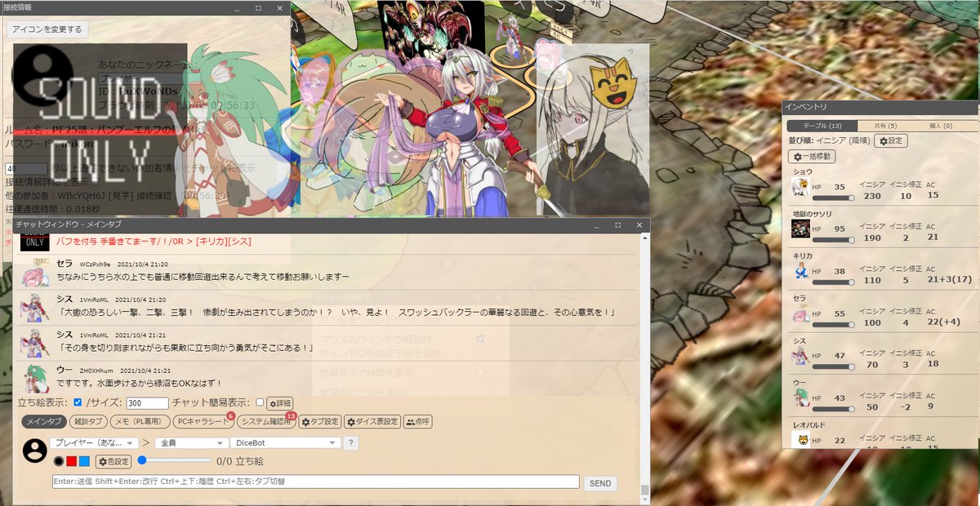Open the メモ（PL専用） chat tab
The image size is (980, 506).
pos(140,421)
